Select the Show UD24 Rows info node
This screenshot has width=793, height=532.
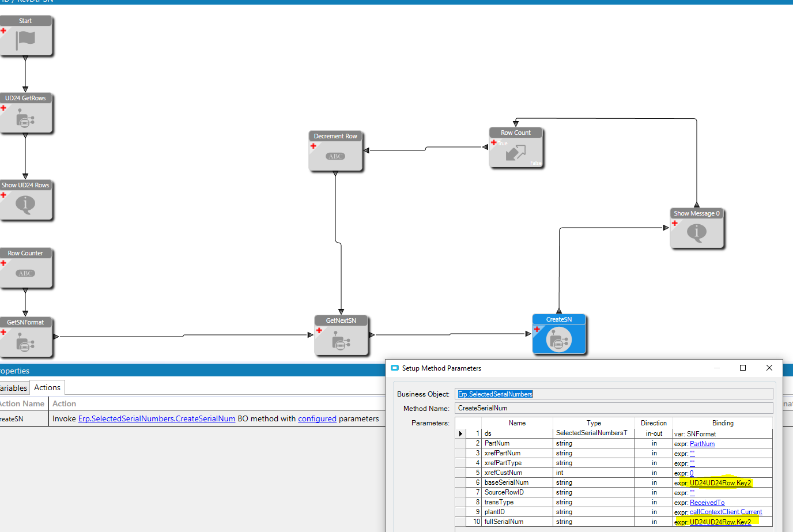pyautogui.click(x=26, y=200)
